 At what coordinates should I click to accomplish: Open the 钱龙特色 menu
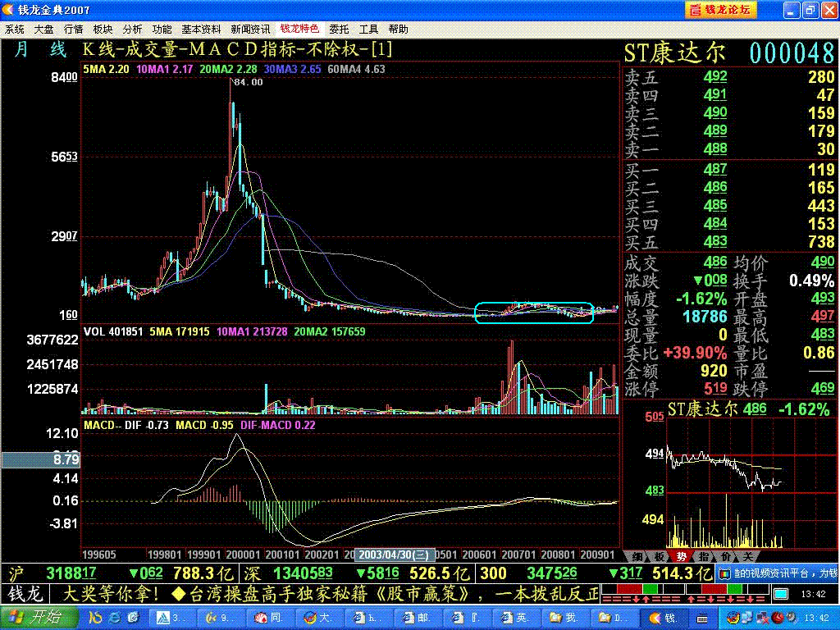pos(299,29)
